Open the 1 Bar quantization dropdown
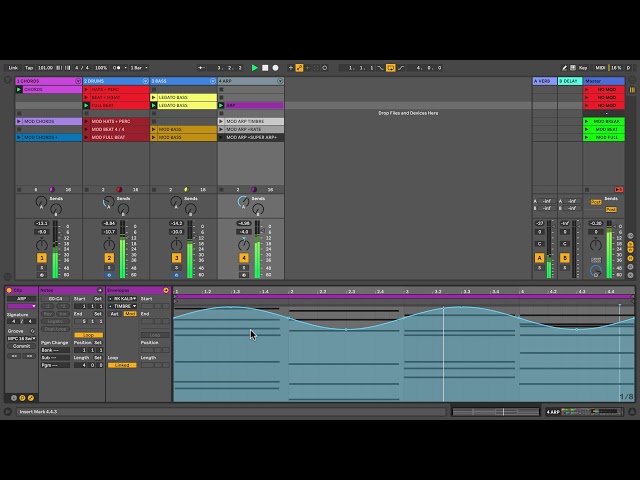The image size is (640, 480). [139, 68]
